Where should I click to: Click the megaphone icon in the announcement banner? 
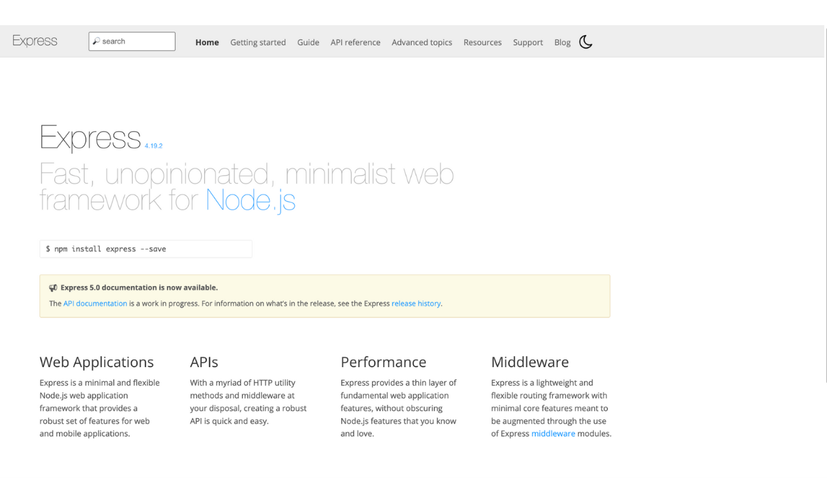coord(53,288)
